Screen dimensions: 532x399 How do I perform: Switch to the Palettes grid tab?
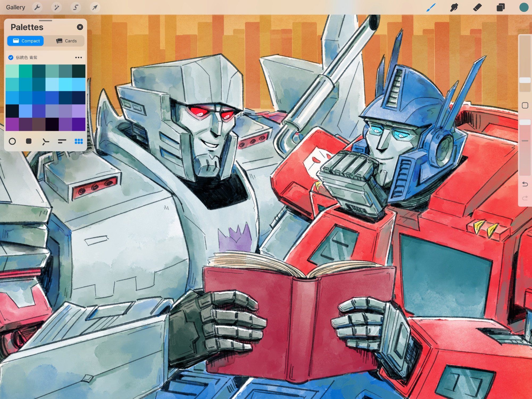click(x=79, y=141)
